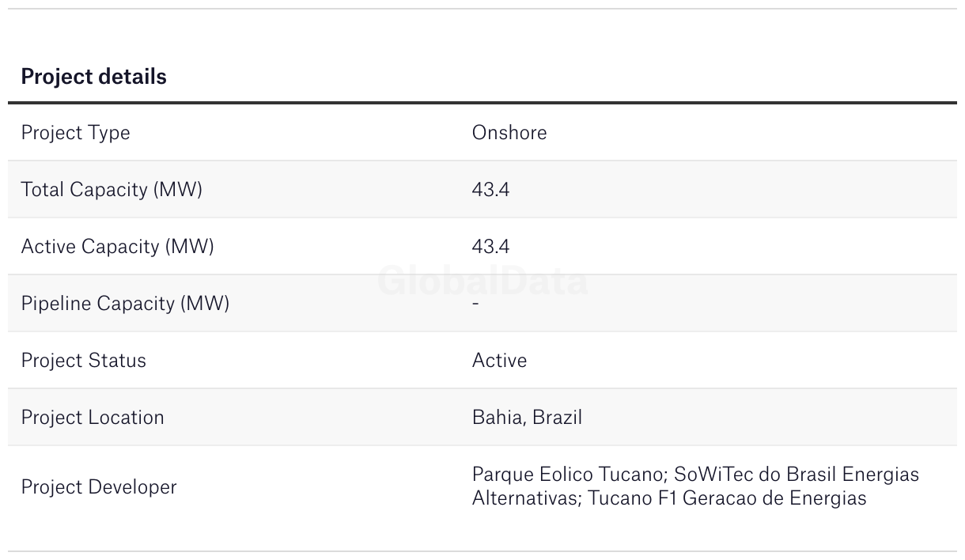Click the word Brazil in location
The width and height of the screenshot is (965, 560).
point(557,418)
